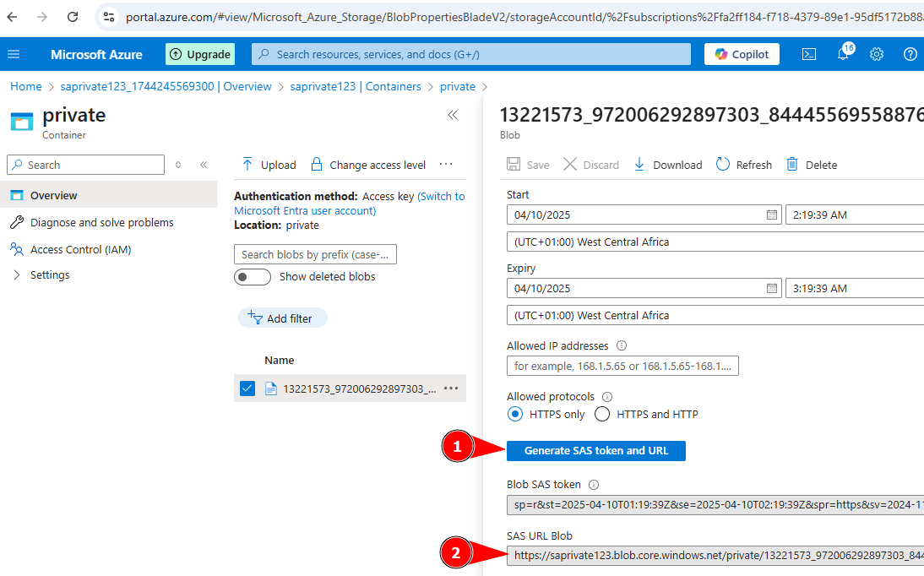Click the browser forward arrow
The height and width of the screenshot is (576, 924).
pos(42,17)
